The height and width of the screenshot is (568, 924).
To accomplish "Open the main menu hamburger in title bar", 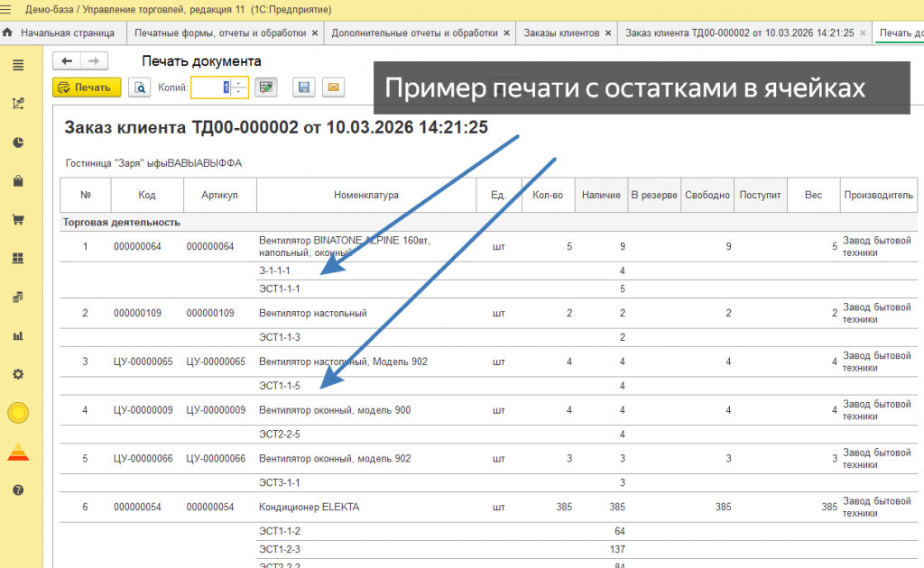I will (6, 9).
